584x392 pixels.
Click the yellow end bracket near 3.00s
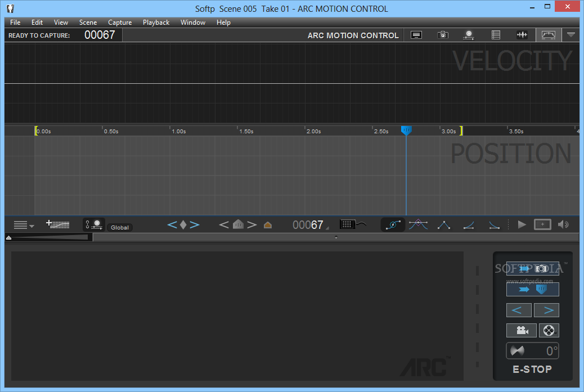[461, 130]
